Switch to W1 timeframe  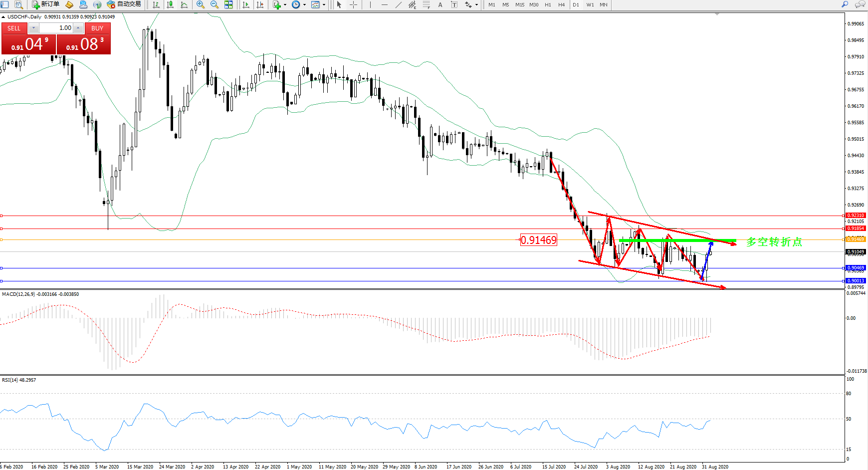click(590, 4)
